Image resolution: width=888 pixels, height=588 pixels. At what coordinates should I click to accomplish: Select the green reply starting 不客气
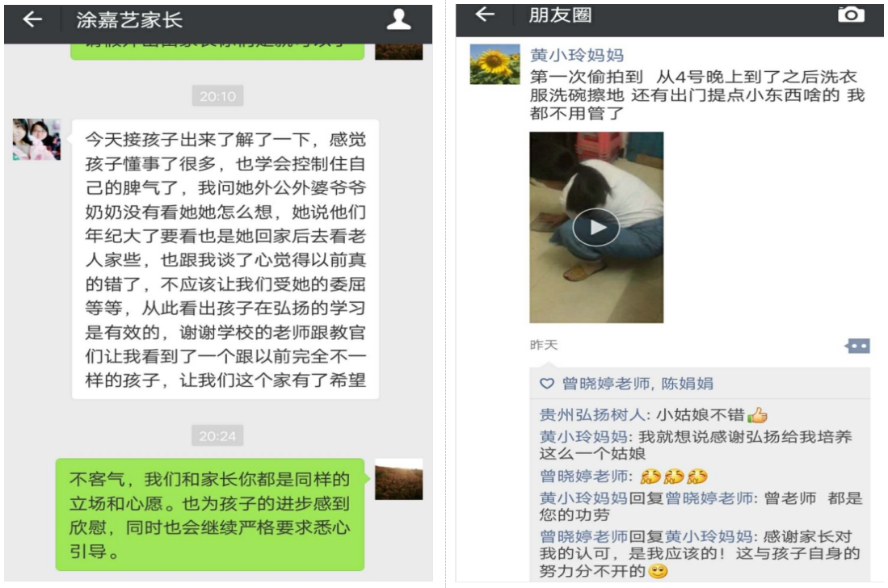[210, 514]
